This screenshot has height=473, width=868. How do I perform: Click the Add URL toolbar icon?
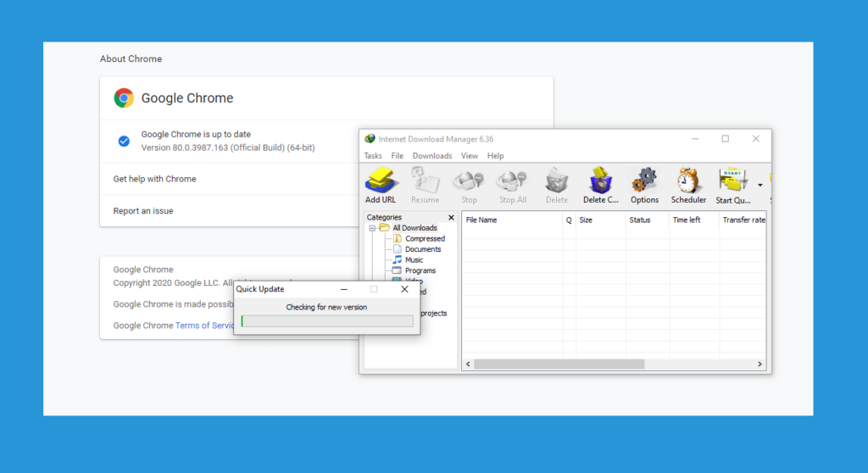tap(381, 181)
